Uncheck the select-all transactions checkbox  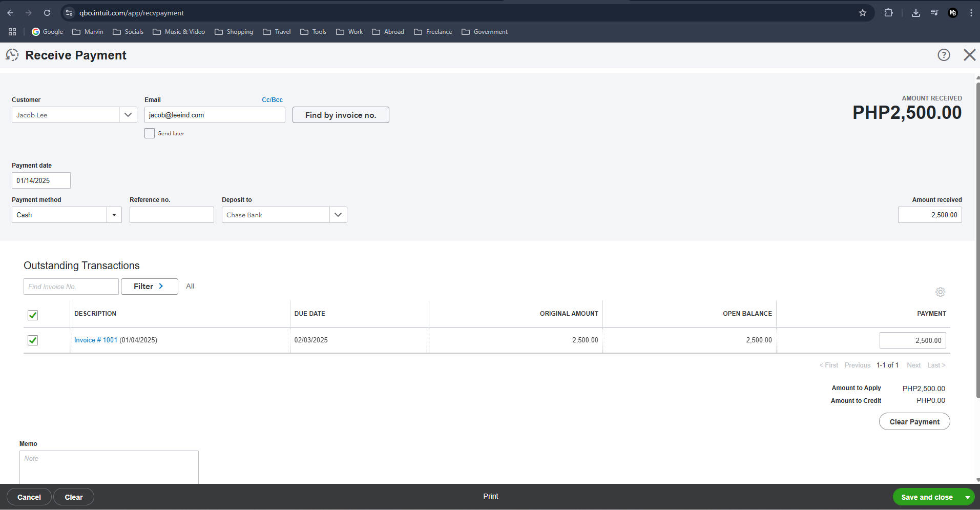[33, 315]
